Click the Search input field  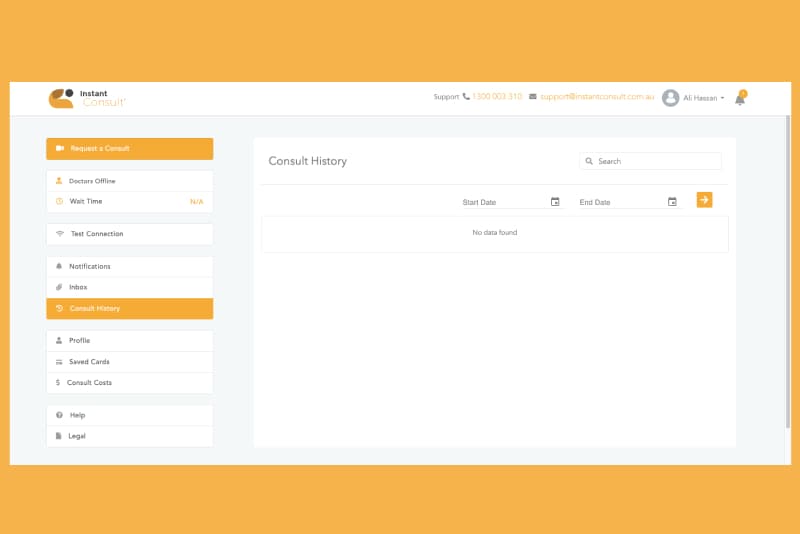click(x=651, y=161)
